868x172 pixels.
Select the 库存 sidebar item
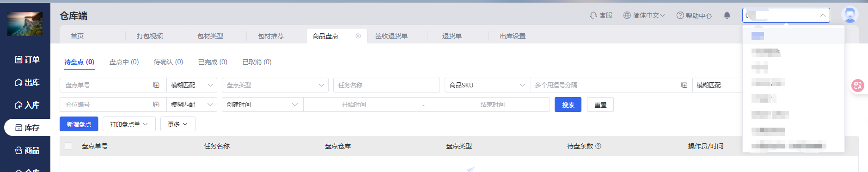tap(27, 128)
